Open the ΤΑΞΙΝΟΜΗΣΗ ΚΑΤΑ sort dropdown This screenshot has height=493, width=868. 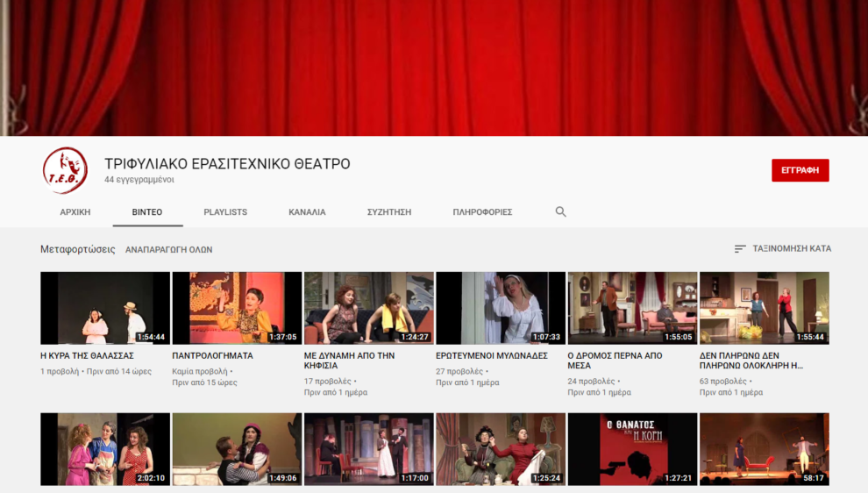(783, 249)
